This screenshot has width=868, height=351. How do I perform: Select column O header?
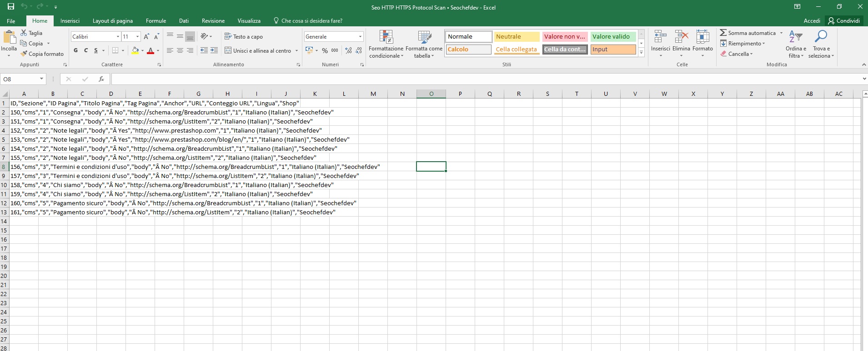pos(431,94)
